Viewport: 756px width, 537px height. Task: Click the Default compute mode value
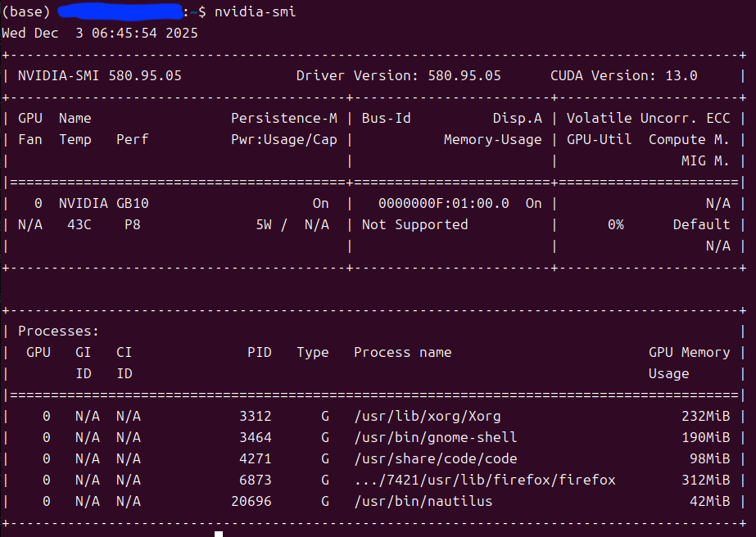[701, 224]
